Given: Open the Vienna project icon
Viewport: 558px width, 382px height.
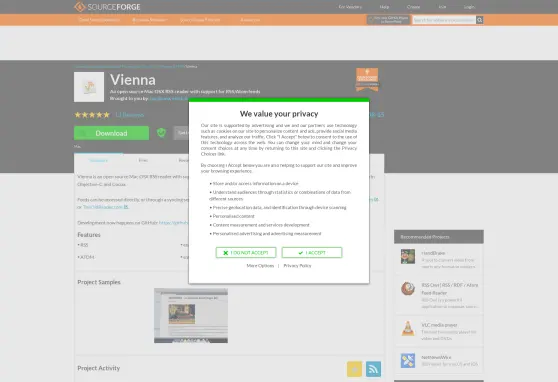Looking at the screenshot, I should (x=89, y=87).
